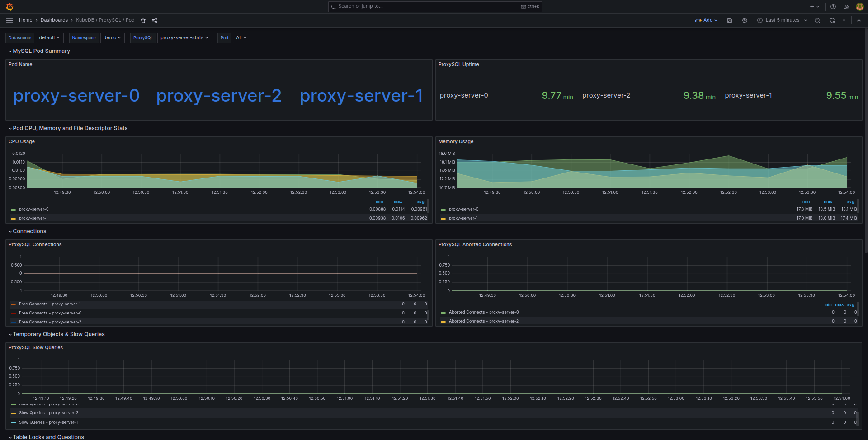Toggle Aborted Connects proxy-server-2 series
The height and width of the screenshot is (440, 868).
coord(484,321)
